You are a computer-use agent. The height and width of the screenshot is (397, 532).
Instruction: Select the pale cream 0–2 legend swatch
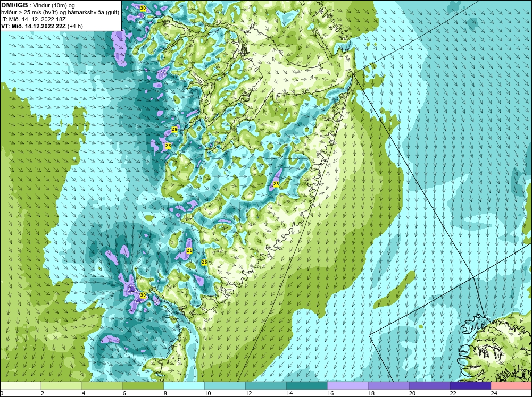coord(20,386)
